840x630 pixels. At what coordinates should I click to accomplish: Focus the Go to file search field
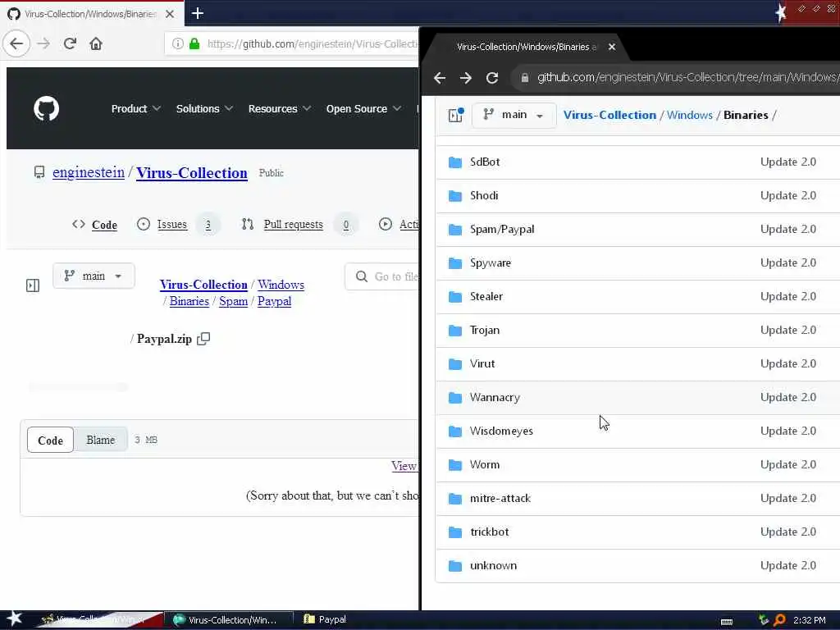[382, 277]
